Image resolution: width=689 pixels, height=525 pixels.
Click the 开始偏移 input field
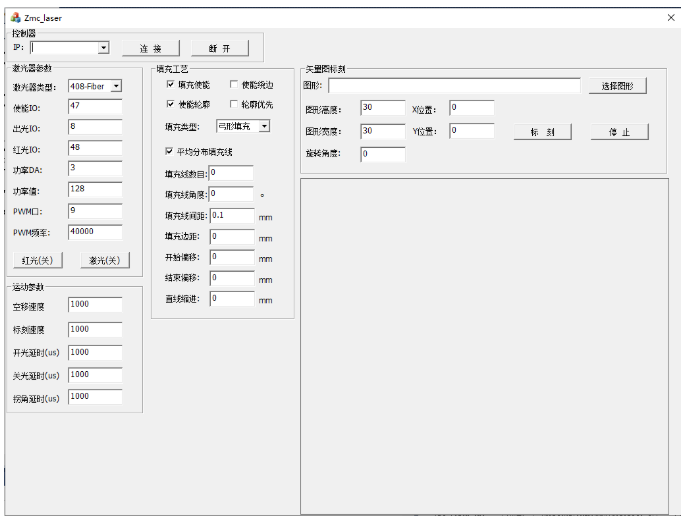click(x=232, y=258)
